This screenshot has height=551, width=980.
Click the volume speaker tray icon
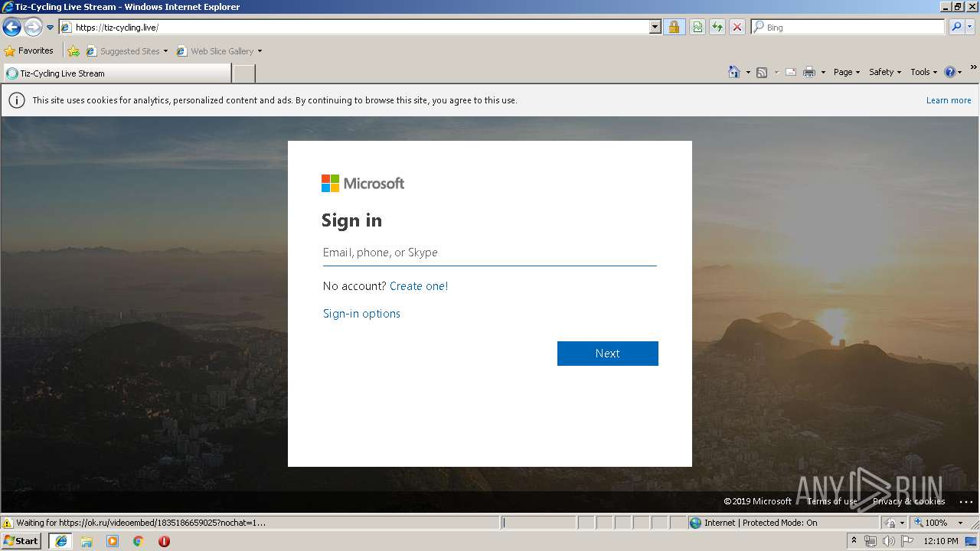[888, 541]
